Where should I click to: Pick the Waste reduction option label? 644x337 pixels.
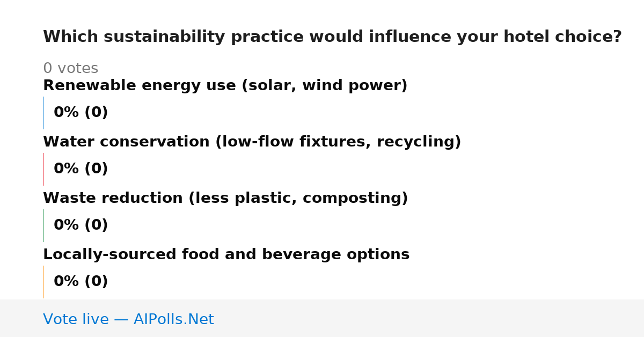pyautogui.click(x=225, y=199)
